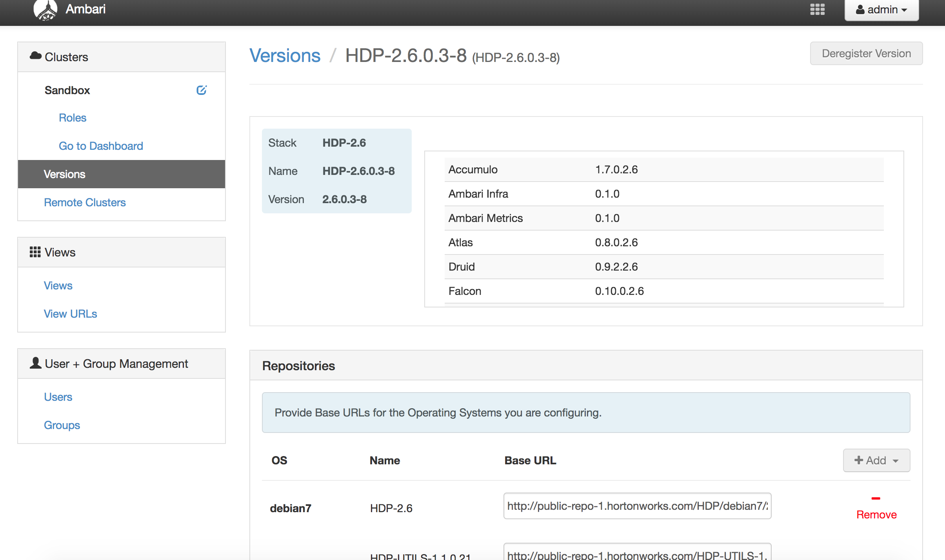Open the apps grid icon in top bar
945x560 pixels.
[x=818, y=9]
